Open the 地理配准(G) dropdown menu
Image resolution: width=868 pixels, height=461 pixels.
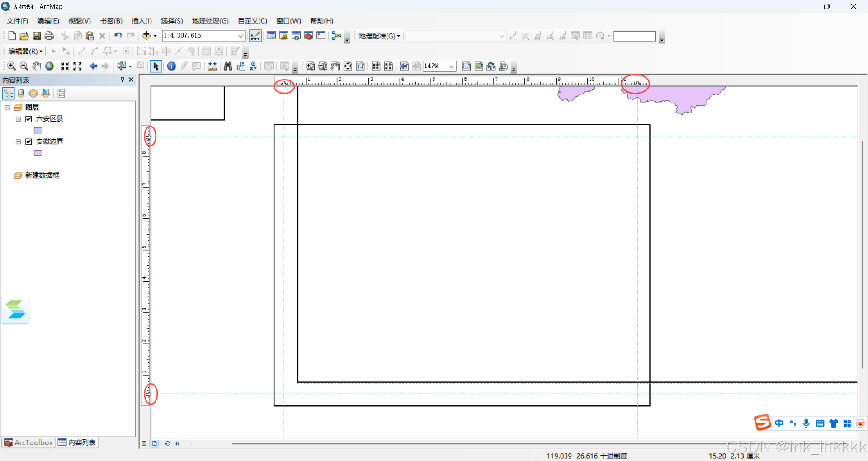tap(379, 36)
